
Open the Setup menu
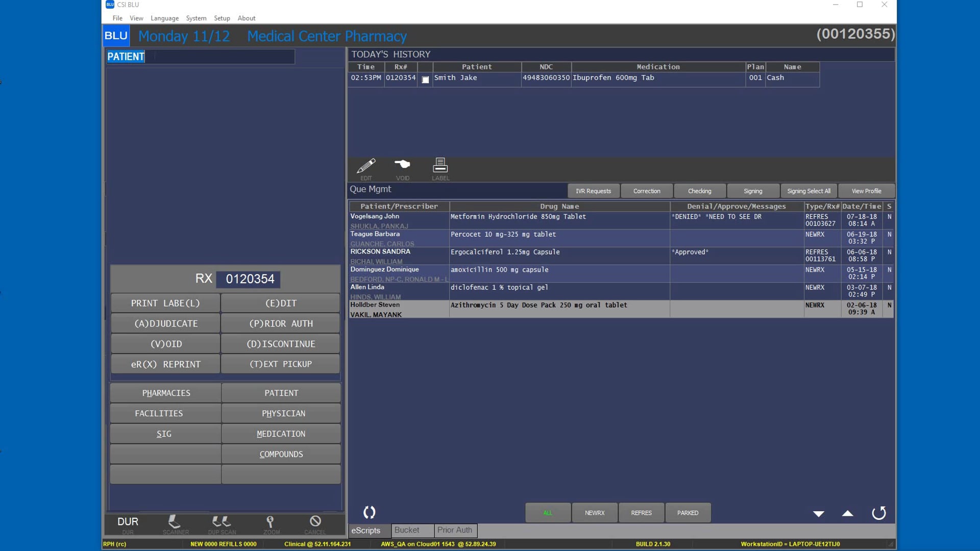click(x=222, y=18)
